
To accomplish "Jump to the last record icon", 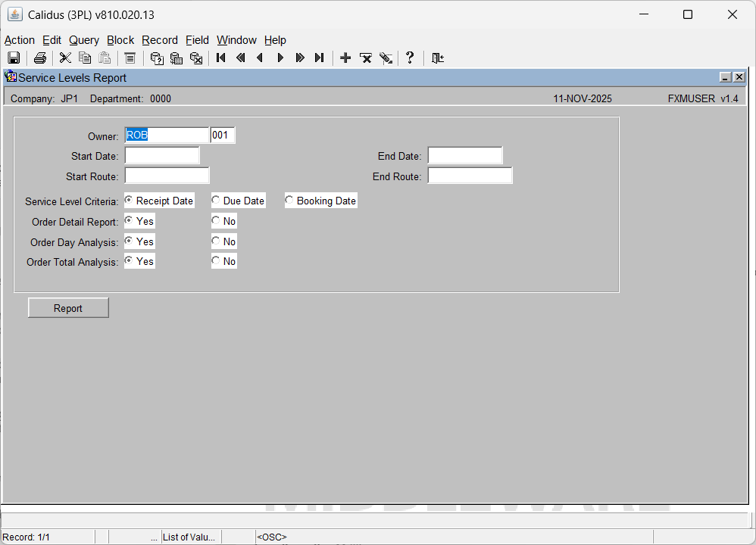I will [320, 58].
